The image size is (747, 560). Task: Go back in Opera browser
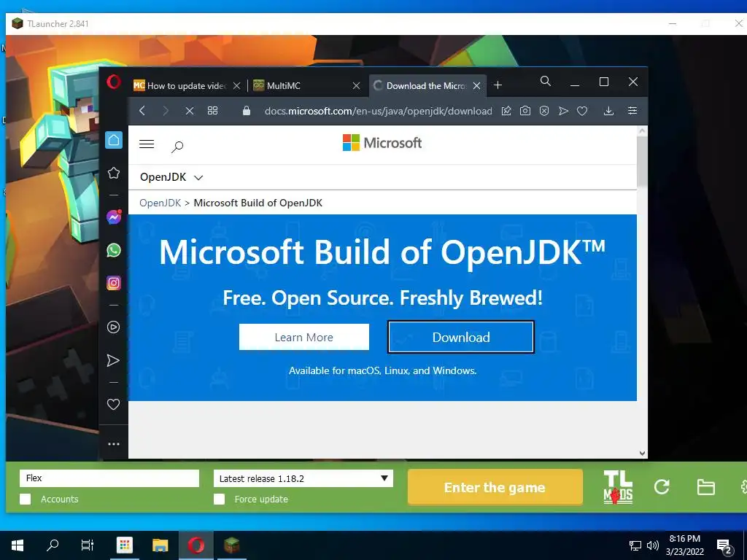[x=142, y=111]
